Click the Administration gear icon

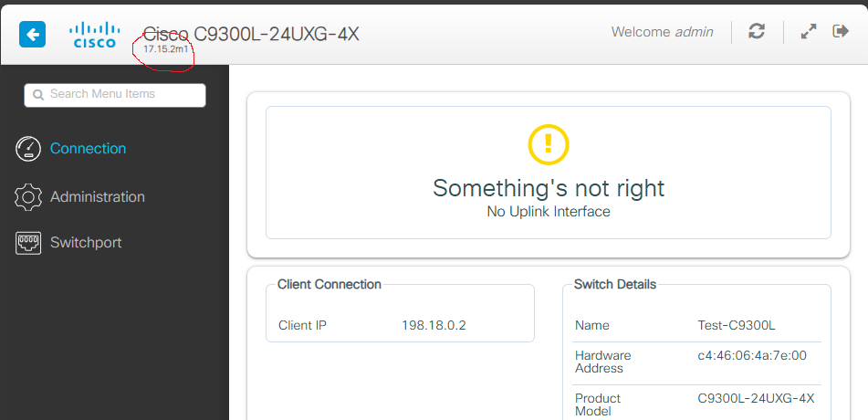(28, 196)
